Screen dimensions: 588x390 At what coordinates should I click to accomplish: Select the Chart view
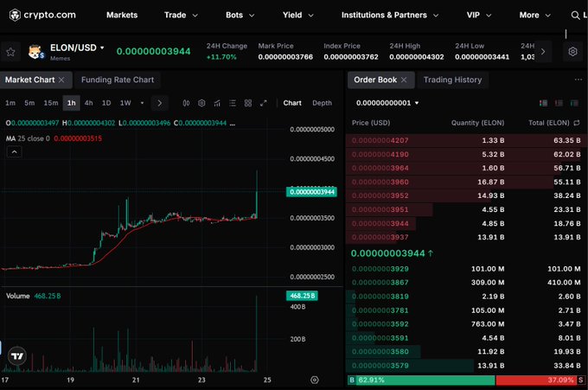click(x=292, y=103)
